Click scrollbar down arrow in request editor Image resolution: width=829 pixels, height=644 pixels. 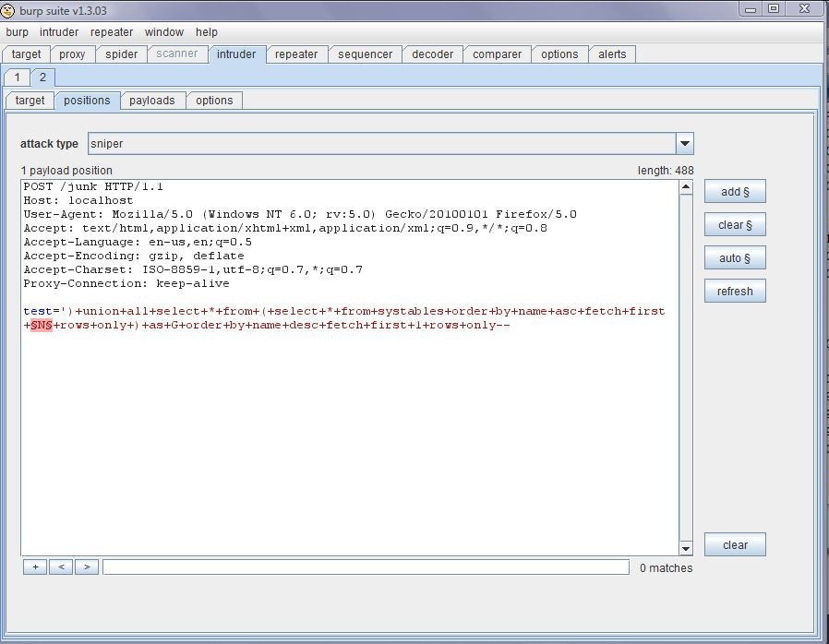click(686, 548)
